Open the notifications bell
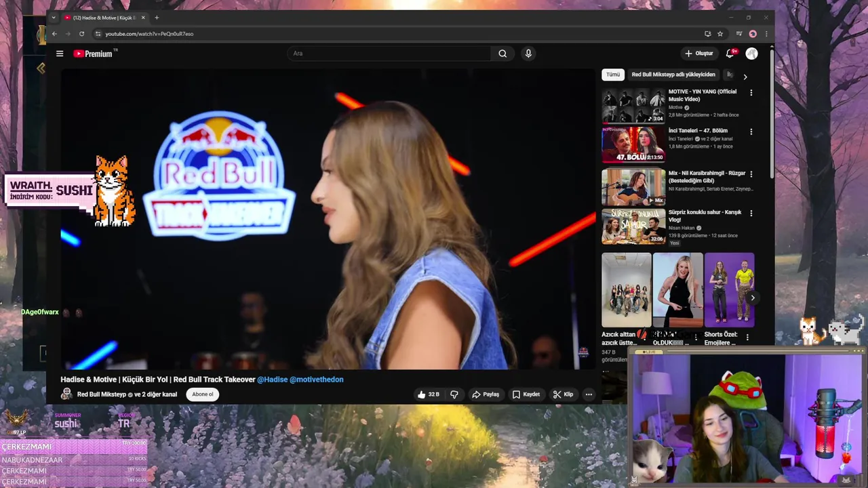This screenshot has width=868, height=488. point(730,54)
